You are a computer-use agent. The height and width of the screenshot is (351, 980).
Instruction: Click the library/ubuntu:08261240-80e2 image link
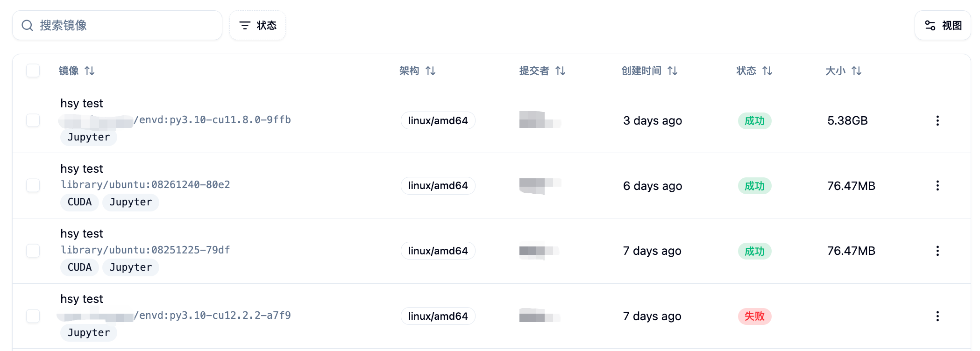145,185
